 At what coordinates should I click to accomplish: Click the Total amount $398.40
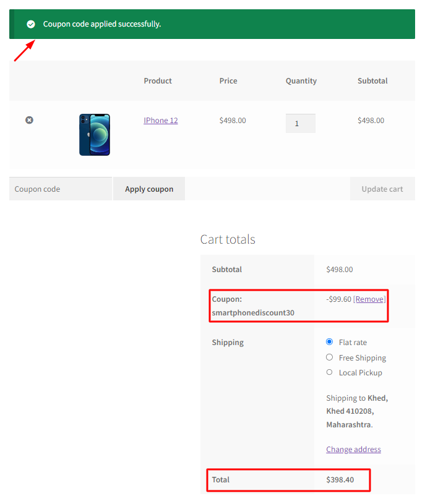pos(340,479)
